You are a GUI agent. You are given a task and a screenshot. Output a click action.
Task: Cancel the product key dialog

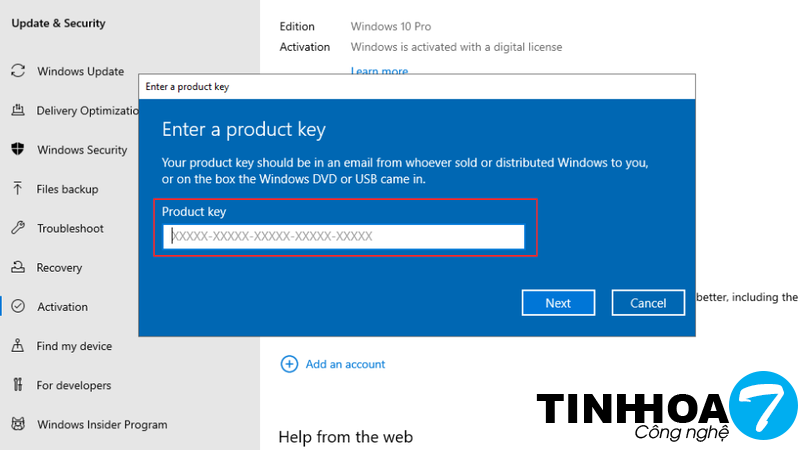point(647,303)
